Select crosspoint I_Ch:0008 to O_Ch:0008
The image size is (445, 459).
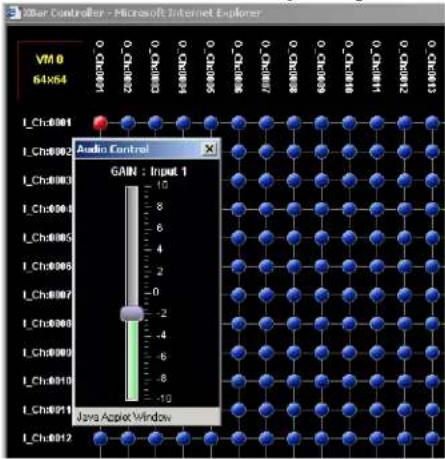pos(294,324)
